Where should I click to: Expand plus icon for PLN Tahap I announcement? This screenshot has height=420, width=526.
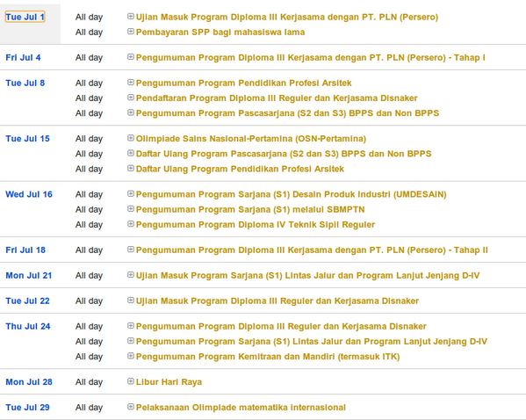(131, 57)
